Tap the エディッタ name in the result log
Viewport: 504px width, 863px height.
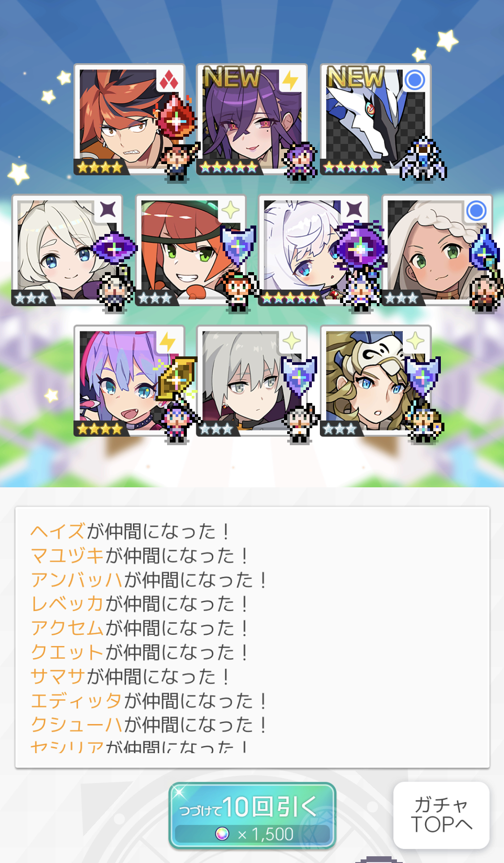[x=76, y=701]
